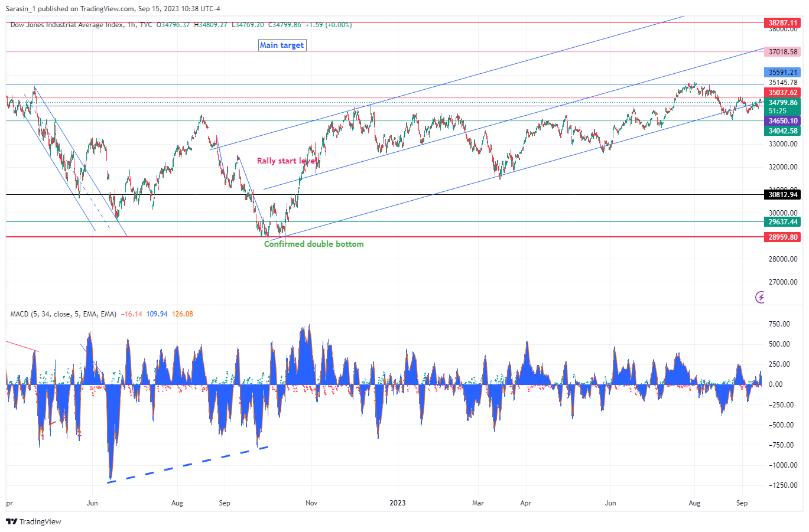Click the Dow Jones Industrial Average Index title
Screen dimensions: 809x532
tap(67, 25)
